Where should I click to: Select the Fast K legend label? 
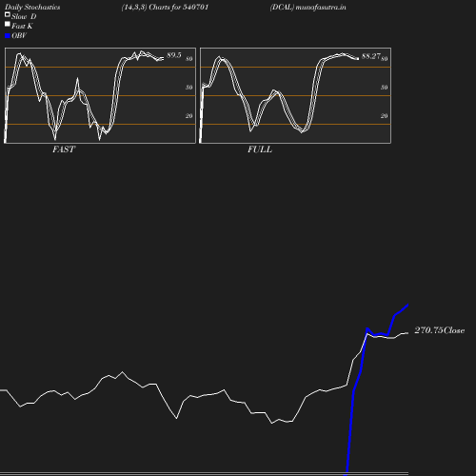pos(22,26)
